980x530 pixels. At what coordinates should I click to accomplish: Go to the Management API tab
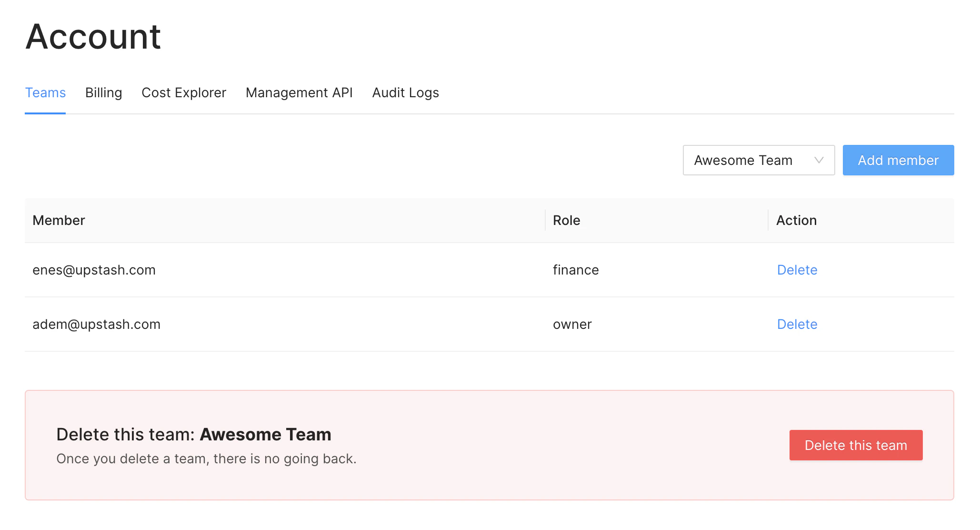click(x=299, y=92)
